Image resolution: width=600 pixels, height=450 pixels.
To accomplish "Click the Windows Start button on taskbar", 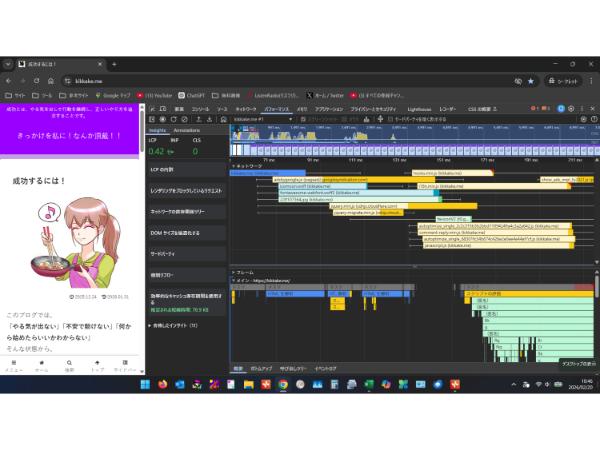I will [x=143, y=384].
